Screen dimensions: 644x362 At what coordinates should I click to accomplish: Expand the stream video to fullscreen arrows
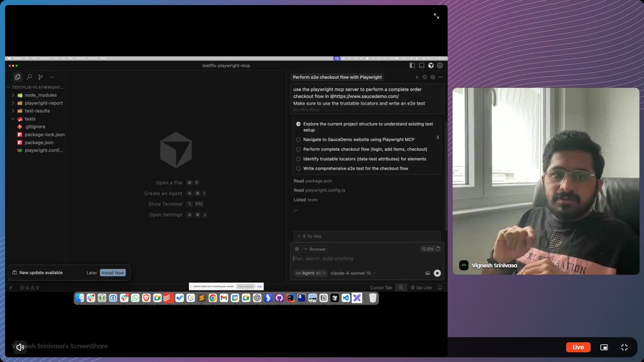[x=436, y=16]
